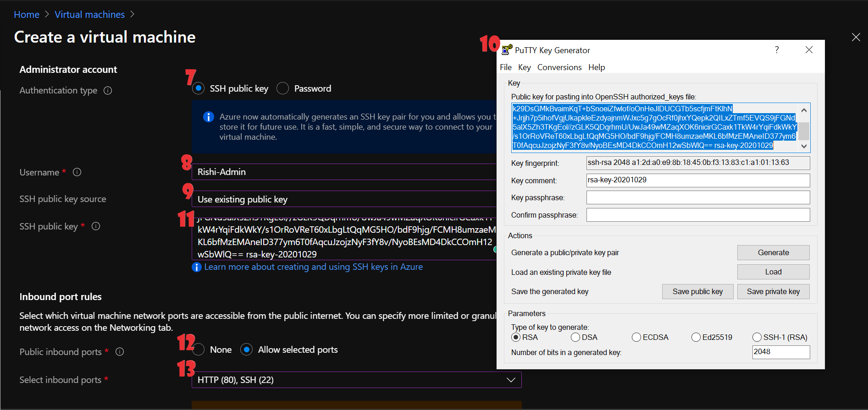
Task: Navigate to Virtual machines breadcrumb
Action: coord(89,15)
